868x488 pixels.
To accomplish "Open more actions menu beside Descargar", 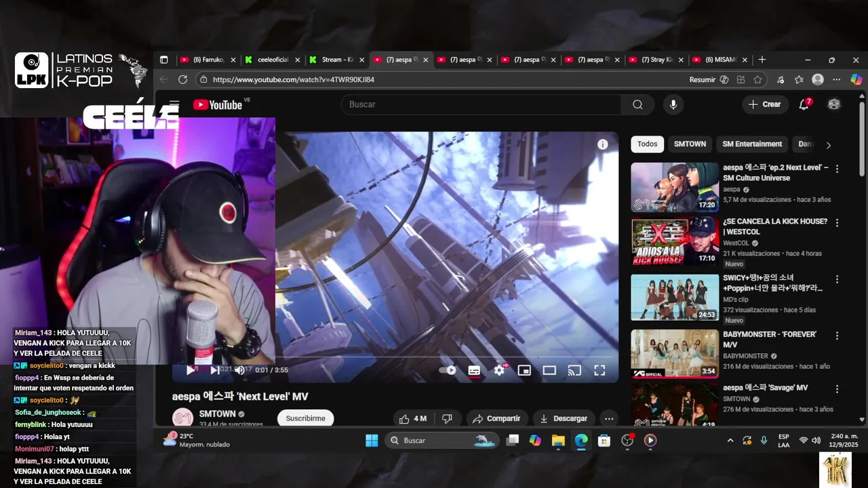I will click(x=609, y=418).
